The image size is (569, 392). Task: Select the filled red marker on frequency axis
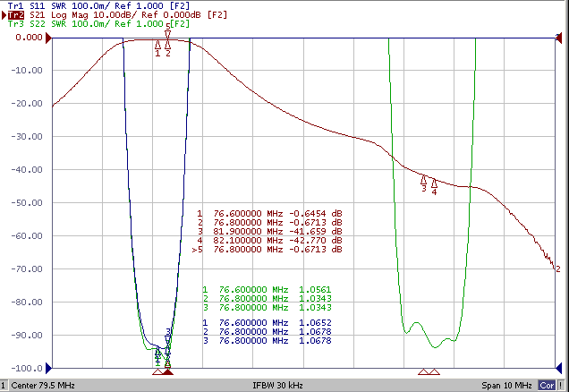[x=168, y=371]
